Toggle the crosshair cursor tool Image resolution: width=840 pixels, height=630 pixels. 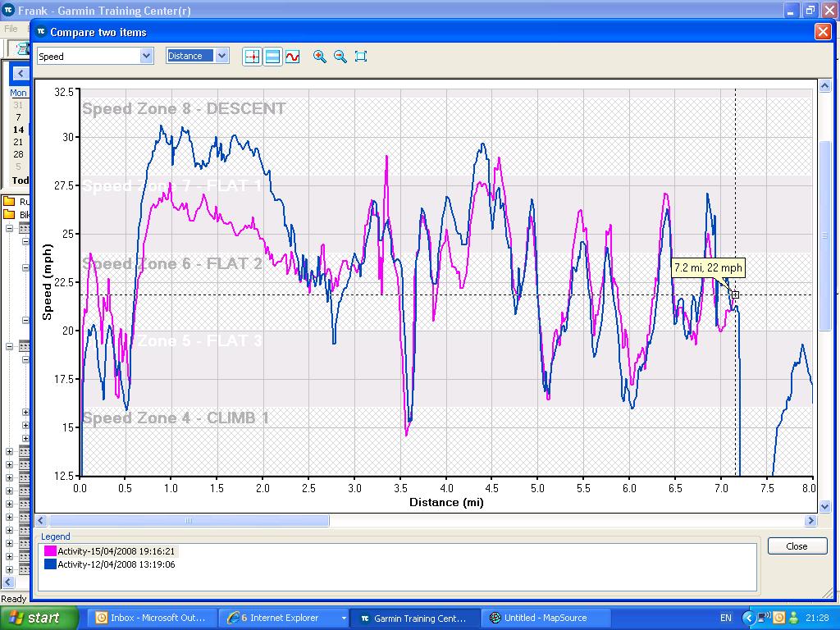252,57
